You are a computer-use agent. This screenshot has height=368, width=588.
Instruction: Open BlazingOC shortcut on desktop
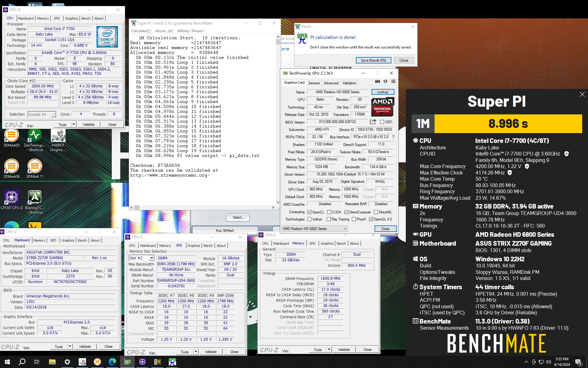(x=35, y=202)
